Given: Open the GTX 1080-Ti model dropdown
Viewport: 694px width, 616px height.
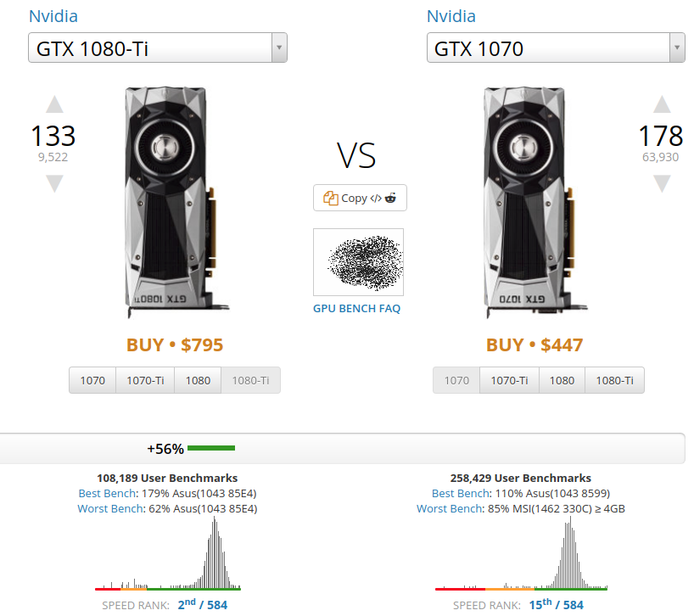Looking at the screenshot, I should click(x=158, y=48).
